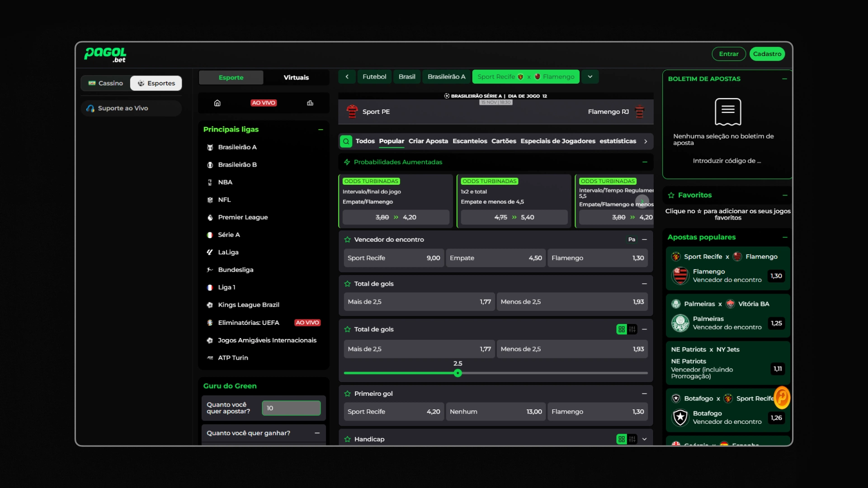
Task: Open the match selector dropdown chevron
Action: (590, 77)
